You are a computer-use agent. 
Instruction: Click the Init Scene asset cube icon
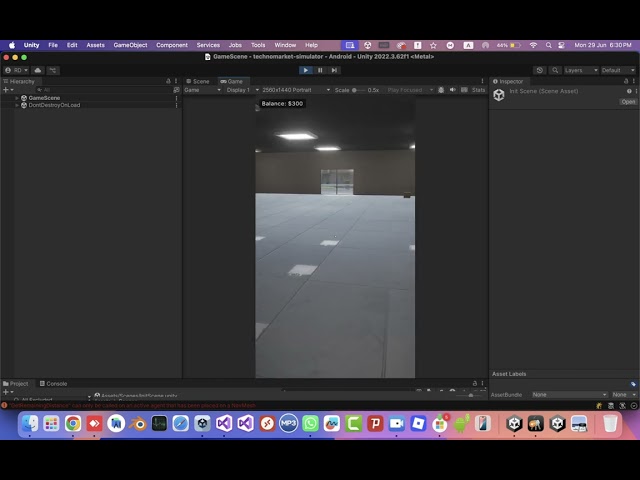499,95
